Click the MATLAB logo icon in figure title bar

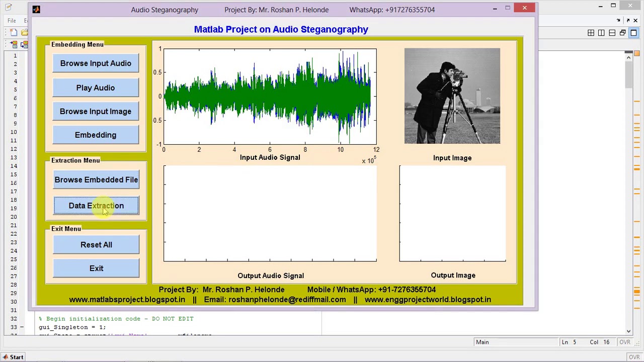pos(36,10)
